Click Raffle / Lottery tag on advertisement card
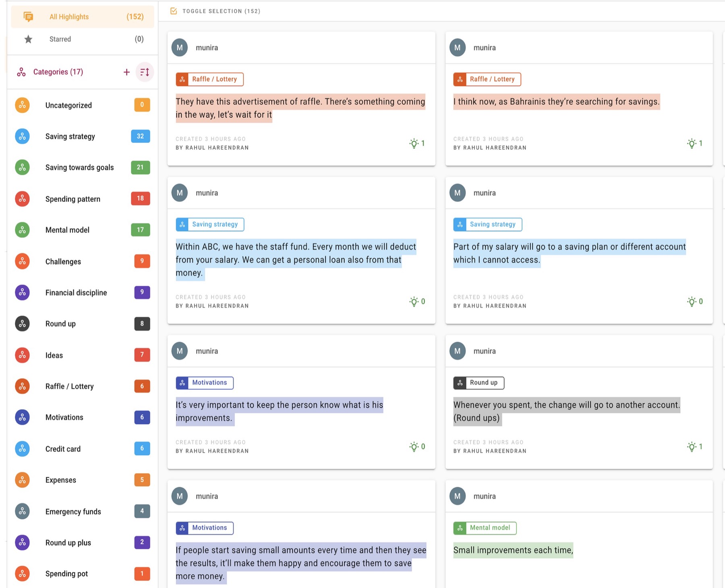The width and height of the screenshot is (725, 588). [x=209, y=79]
